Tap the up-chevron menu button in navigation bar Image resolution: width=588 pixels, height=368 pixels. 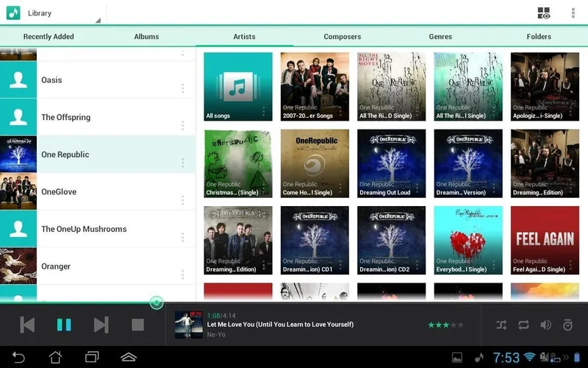point(129,357)
